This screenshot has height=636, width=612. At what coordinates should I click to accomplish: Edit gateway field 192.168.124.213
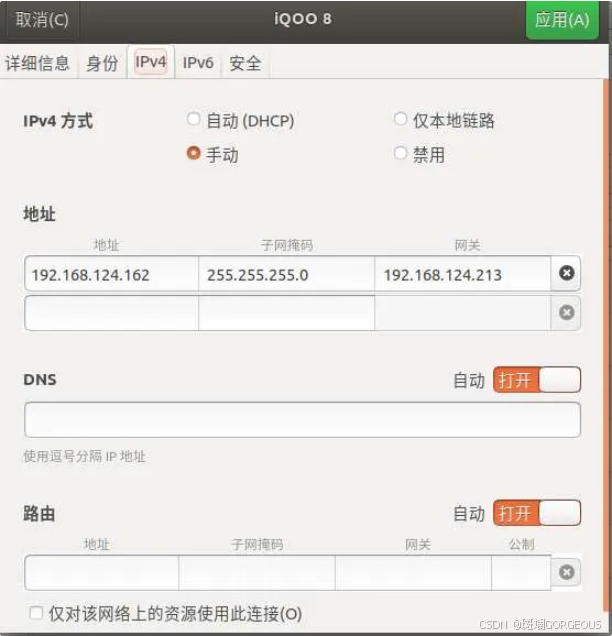463,275
